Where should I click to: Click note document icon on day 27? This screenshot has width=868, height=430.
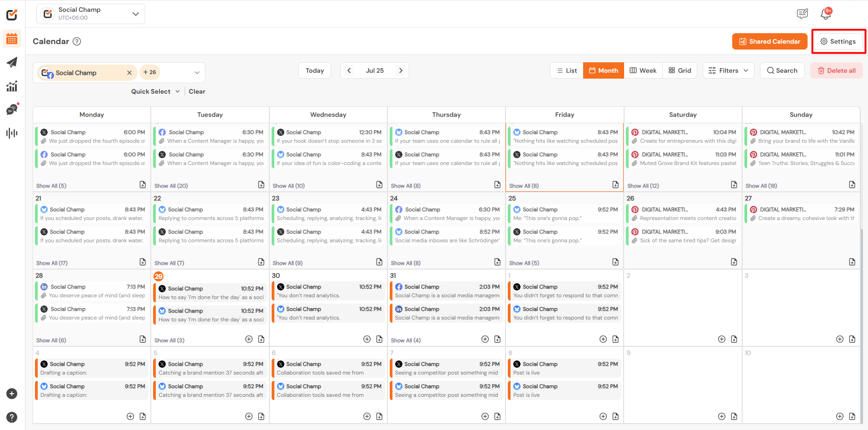pos(852,262)
